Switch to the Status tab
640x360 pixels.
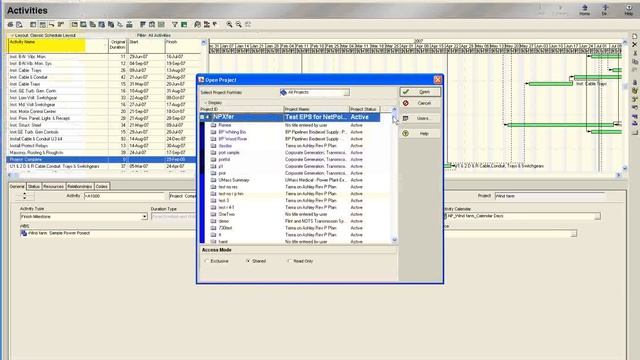click(x=34, y=186)
